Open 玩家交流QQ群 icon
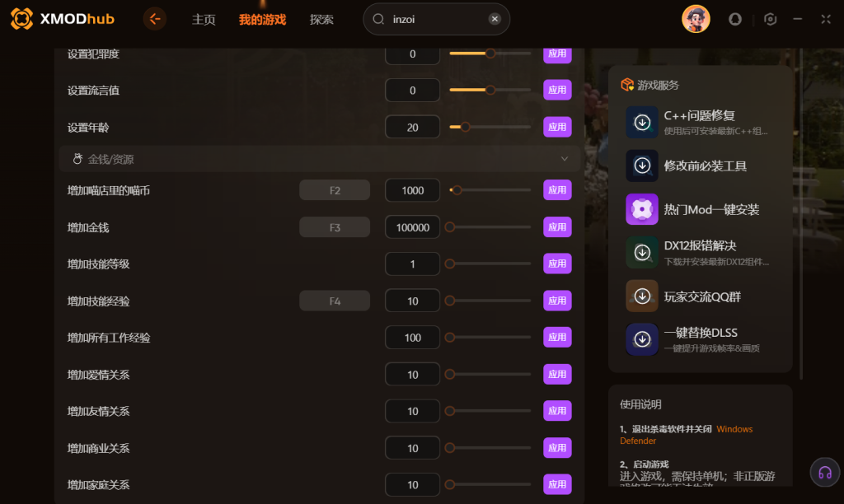This screenshot has width=844, height=504. click(x=641, y=296)
